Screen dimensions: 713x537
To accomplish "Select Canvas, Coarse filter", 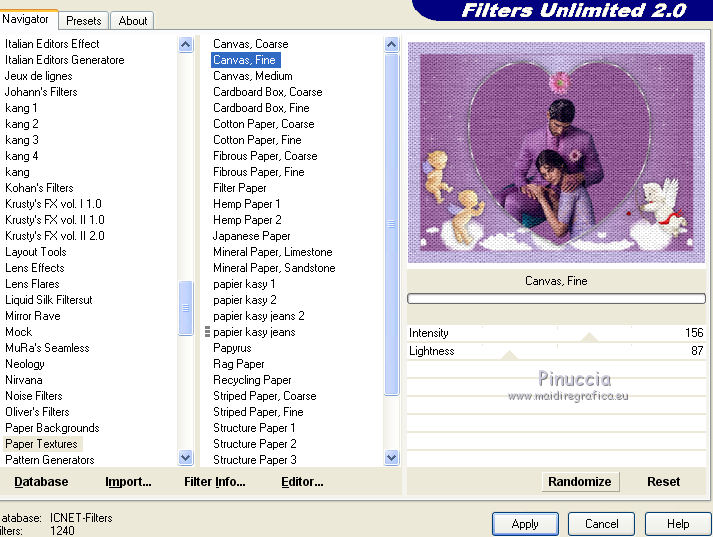I will [251, 44].
